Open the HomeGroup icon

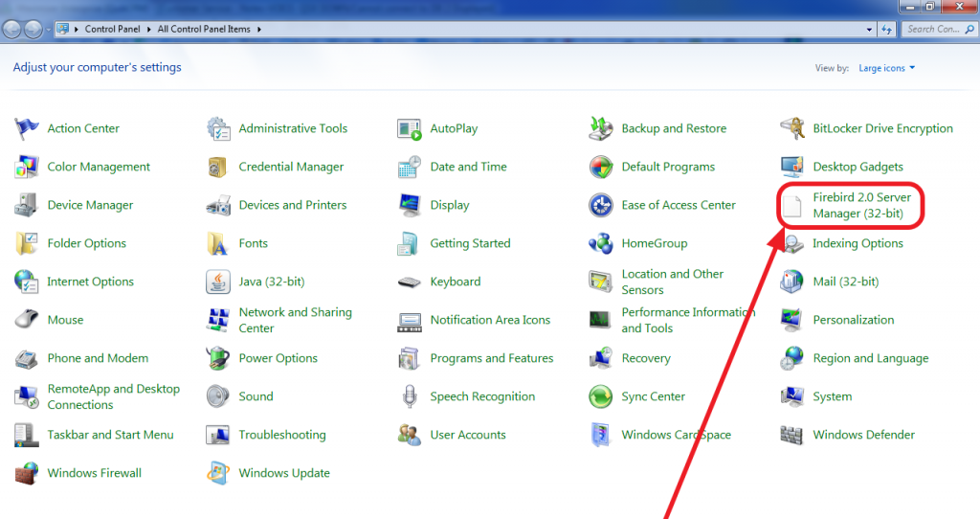click(601, 243)
